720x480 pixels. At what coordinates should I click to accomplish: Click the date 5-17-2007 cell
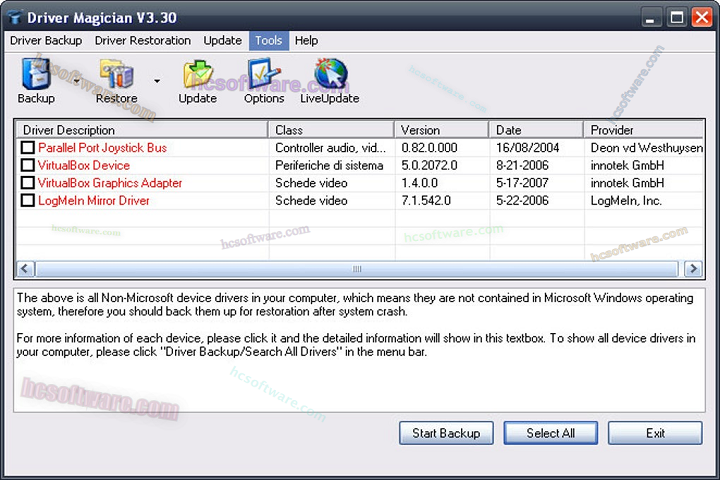tap(522, 182)
